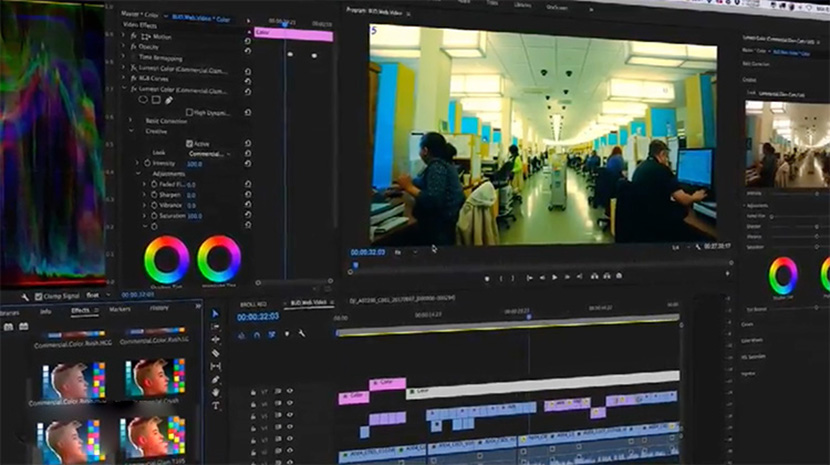The height and width of the screenshot is (465, 830).
Task: Select the Selection arrow tool
Action: click(x=215, y=314)
